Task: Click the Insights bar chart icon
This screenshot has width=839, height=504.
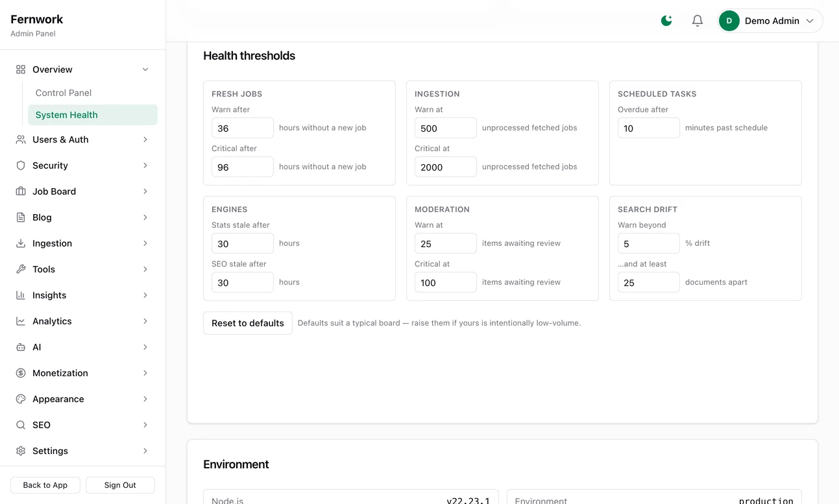Action: [21, 295]
